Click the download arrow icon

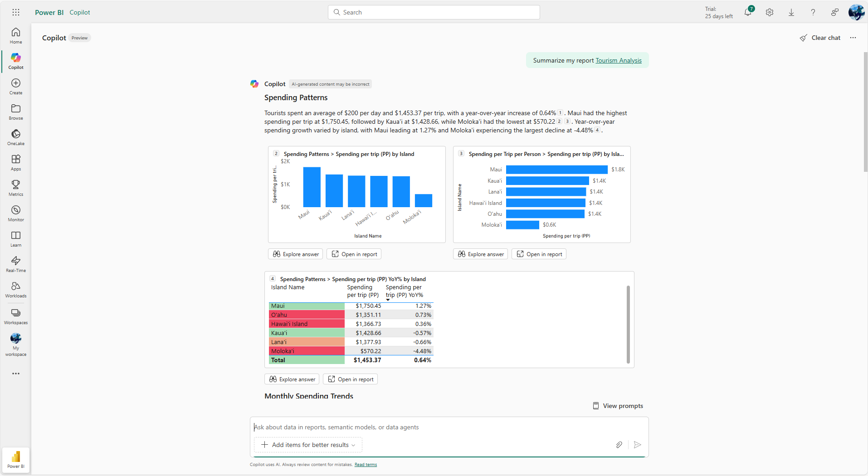coord(791,12)
